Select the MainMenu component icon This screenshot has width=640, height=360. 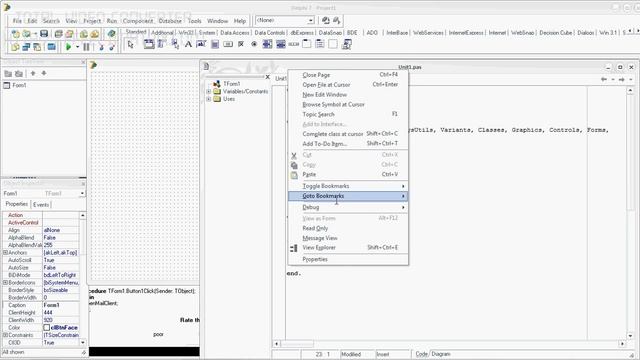(x=162, y=44)
